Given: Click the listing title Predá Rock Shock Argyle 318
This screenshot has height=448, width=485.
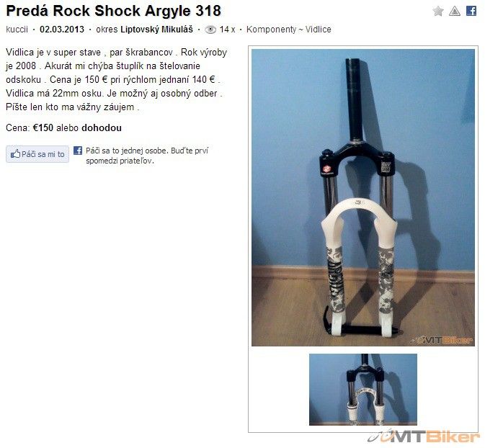Looking at the screenshot, I should click(114, 11).
